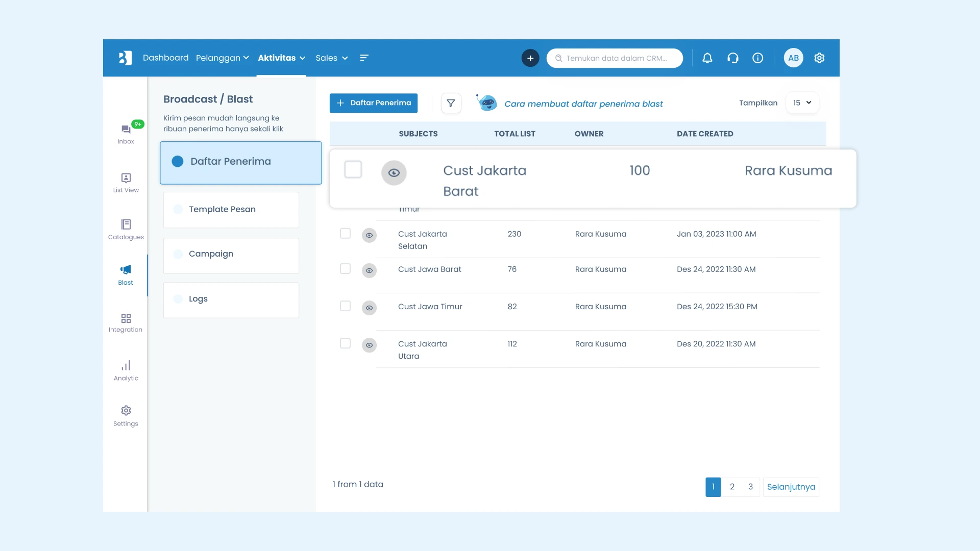This screenshot has width=980, height=551.
Task: Check the Cust Jakarta Selatan checkbox
Action: click(346, 233)
